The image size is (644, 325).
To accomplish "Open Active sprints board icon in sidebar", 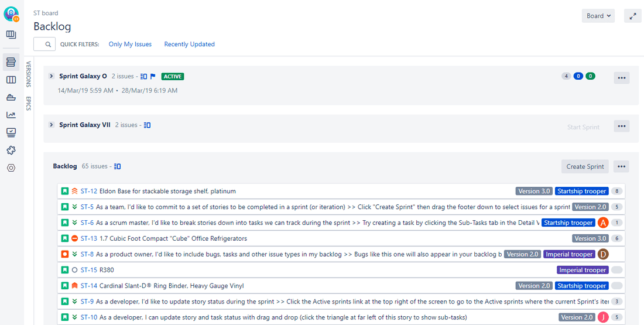I will [11, 80].
